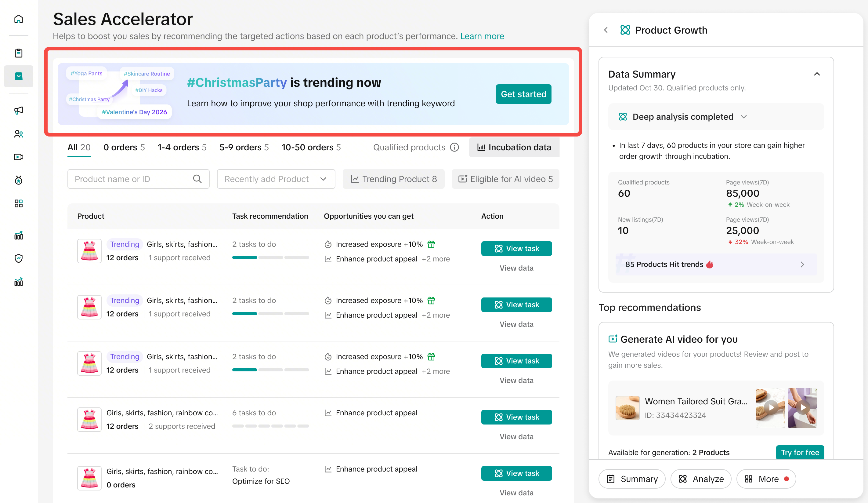Toggle Eligible for AI video filter
Viewport: 868px width, 503px height.
(505, 179)
